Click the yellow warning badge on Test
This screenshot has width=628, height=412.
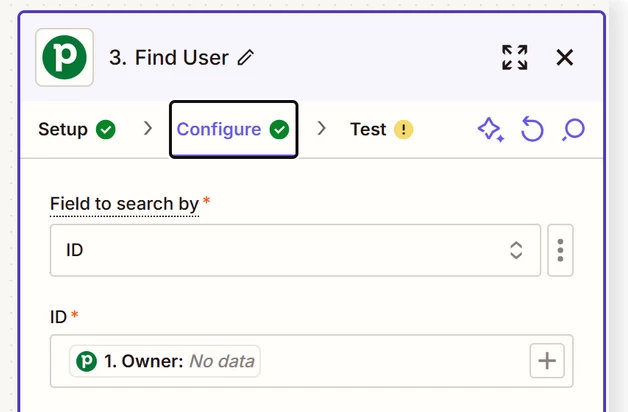pos(404,129)
